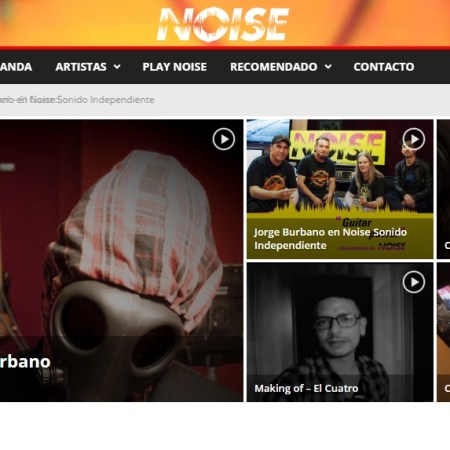Open the RECOMENDADO menu label
Image resolution: width=450 pixels, height=450 pixels.
pyautogui.click(x=274, y=67)
